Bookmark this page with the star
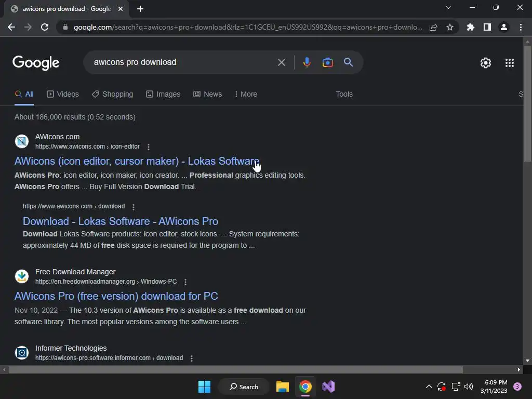 (x=450, y=27)
